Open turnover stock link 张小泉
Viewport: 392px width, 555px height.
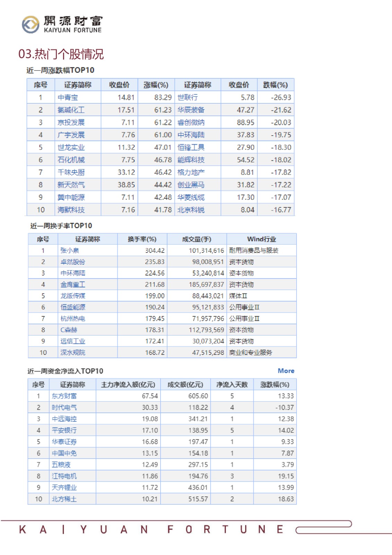[x=69, y=250]
